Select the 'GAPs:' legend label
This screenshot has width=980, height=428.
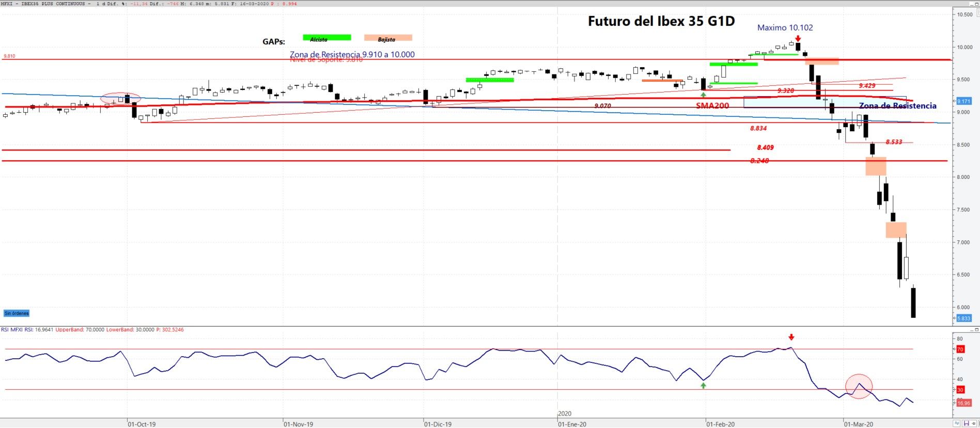coord(274,42)
